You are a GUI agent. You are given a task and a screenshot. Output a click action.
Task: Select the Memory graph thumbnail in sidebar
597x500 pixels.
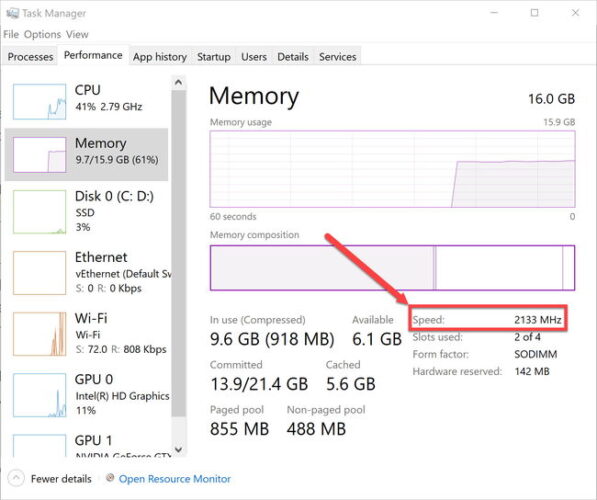click(x=39, y=155)
